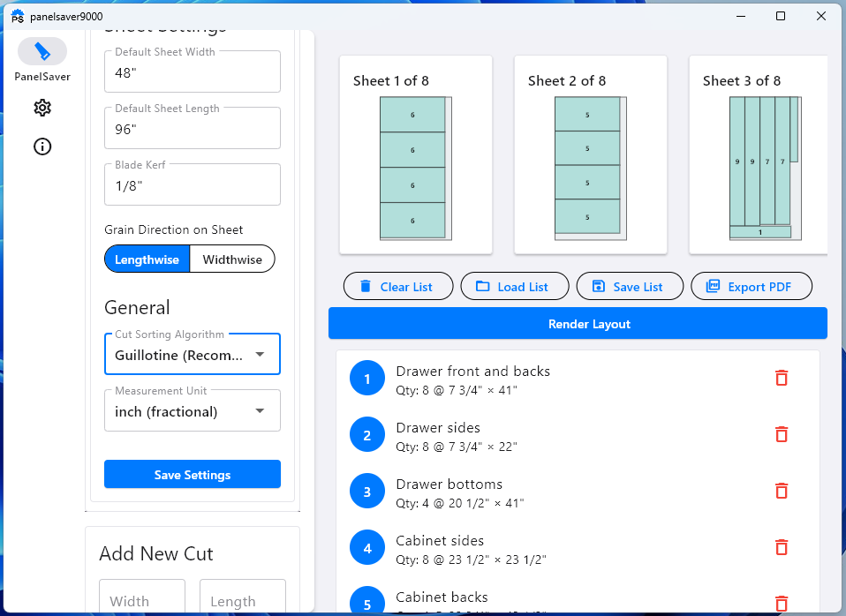The height and width of the screenshot is (616, 846).
Task: Click the number 3 badge for Drawer bottoms
Action: coord(366,492)
